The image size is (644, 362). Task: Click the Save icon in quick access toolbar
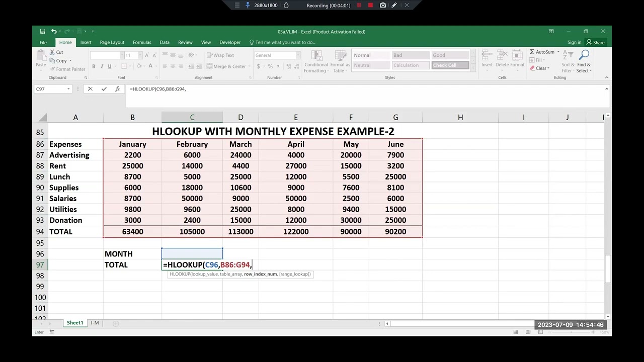[43, 31]
